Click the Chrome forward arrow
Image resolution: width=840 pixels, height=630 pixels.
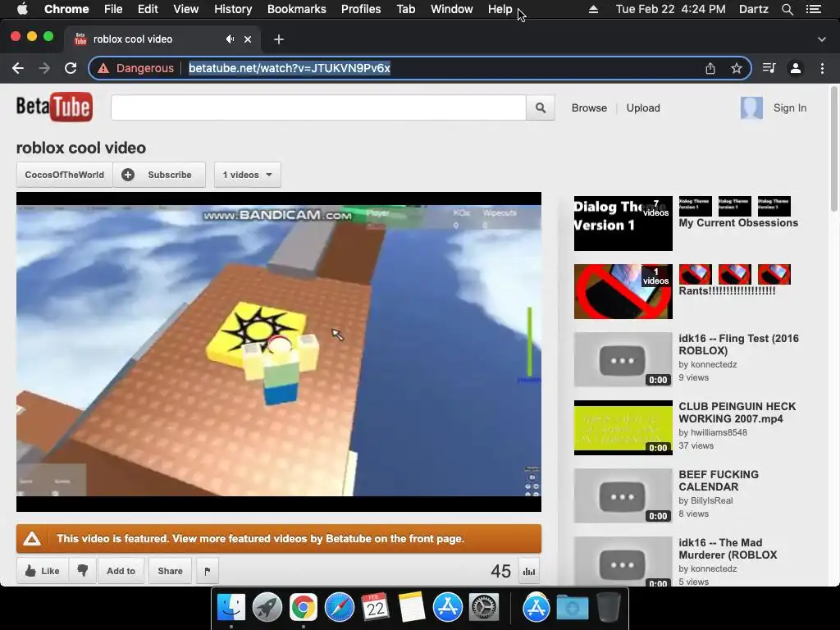[x=44, y=68]
